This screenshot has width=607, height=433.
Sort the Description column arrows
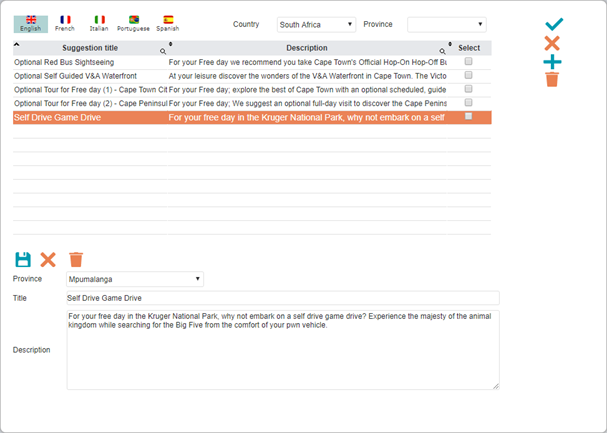(x=171, y=44)
